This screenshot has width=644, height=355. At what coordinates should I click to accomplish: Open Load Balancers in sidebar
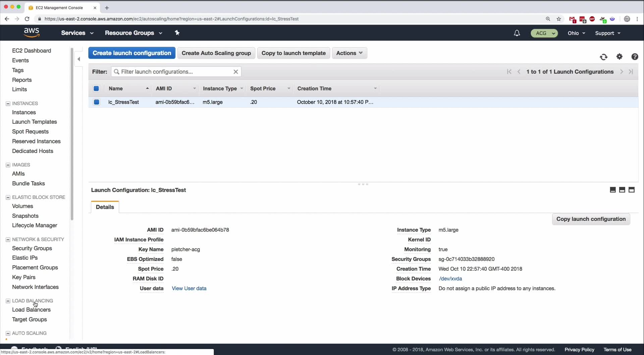32,310
